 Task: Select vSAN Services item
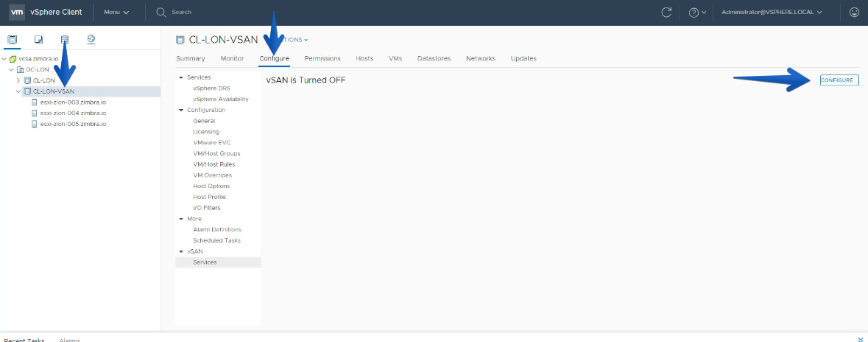[218, 262]
